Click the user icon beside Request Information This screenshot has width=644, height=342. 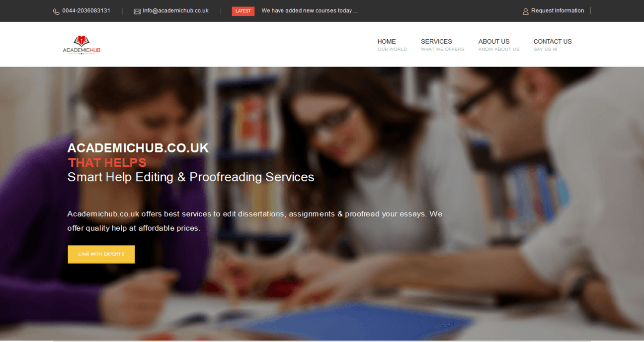pyautogui.click(x=526, y=11)
